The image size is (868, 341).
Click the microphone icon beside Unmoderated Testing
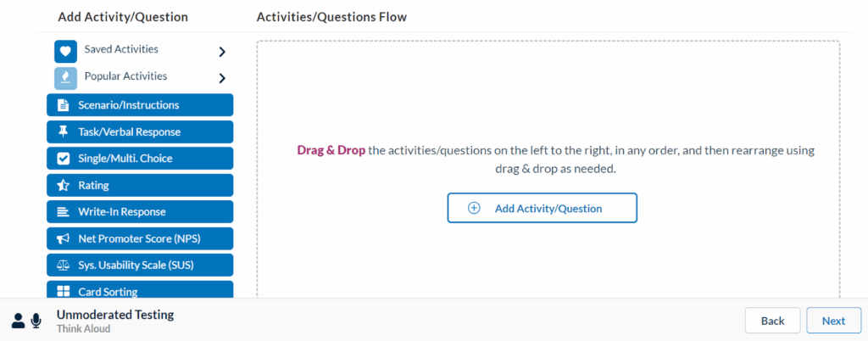pyautogui.click(x=36, y=321)
